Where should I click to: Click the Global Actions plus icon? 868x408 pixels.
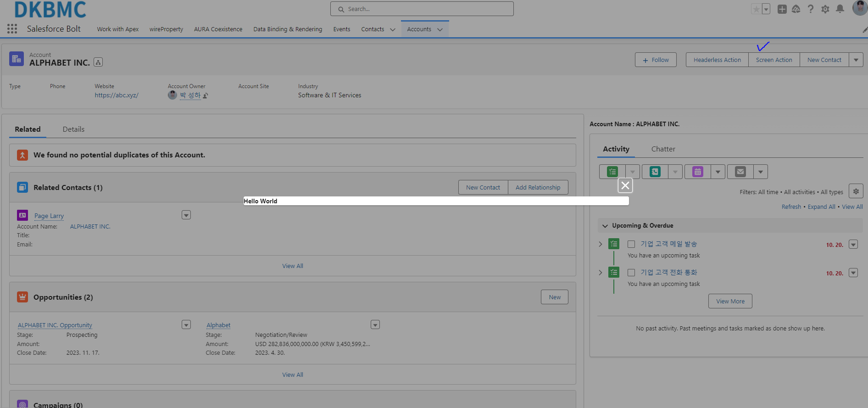coord(782,9)
